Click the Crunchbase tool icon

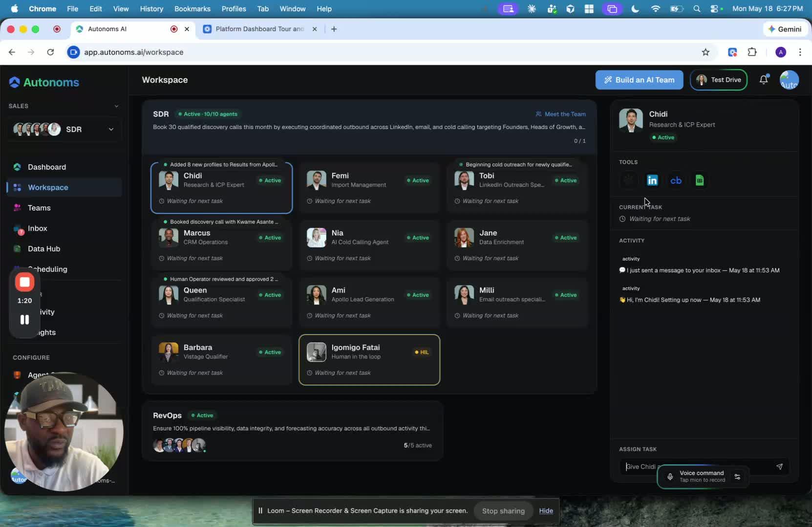point(676,180)
